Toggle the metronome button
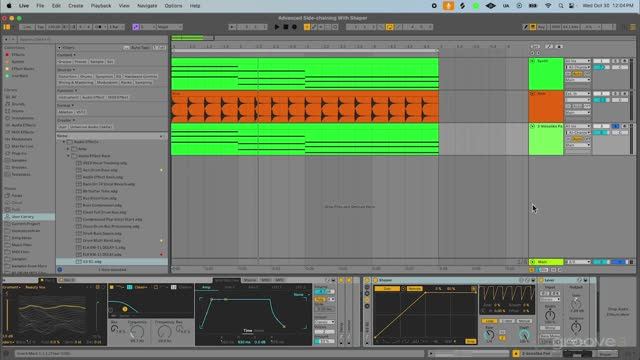This screenshot has width=640, height=360. tap(100, 27)
